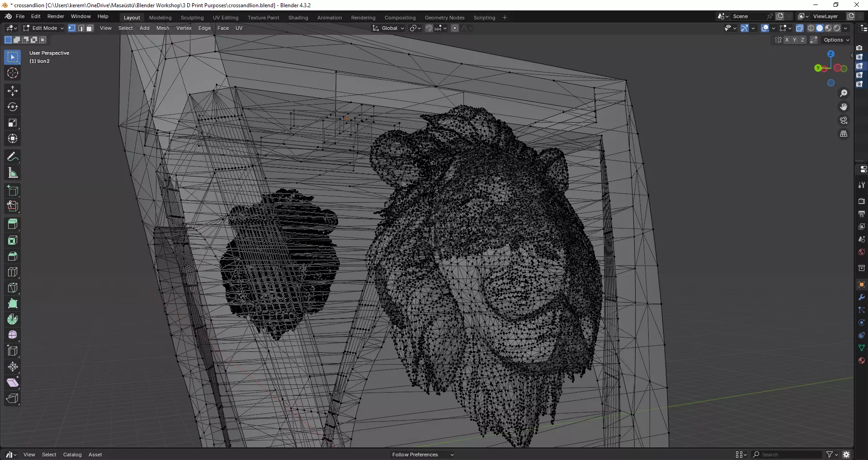Open the pivot point dropdown
The height and width of the screenshot is (460, 868).
415,28
